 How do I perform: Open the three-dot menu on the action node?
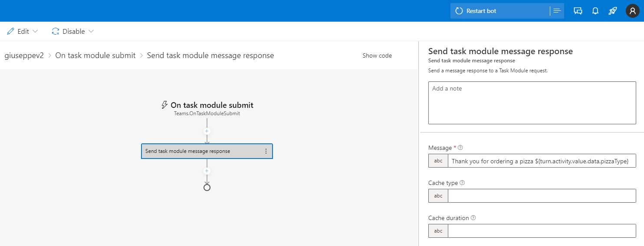tap(266, 151)
